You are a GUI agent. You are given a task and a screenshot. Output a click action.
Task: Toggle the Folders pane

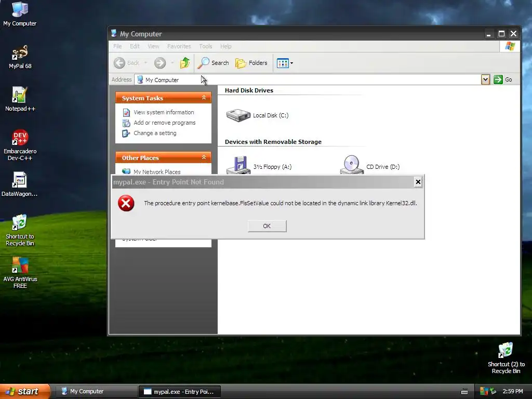tap(251, 63)
